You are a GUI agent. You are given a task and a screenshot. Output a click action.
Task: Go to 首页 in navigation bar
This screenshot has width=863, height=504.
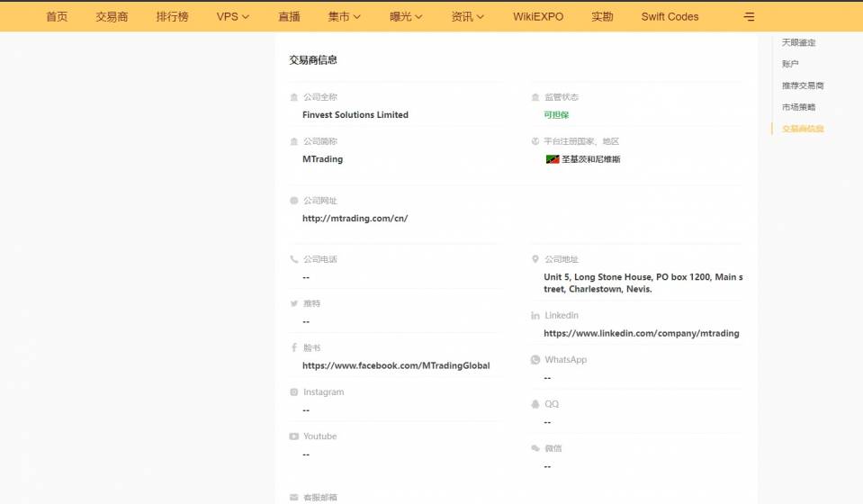tap(57, 16)
